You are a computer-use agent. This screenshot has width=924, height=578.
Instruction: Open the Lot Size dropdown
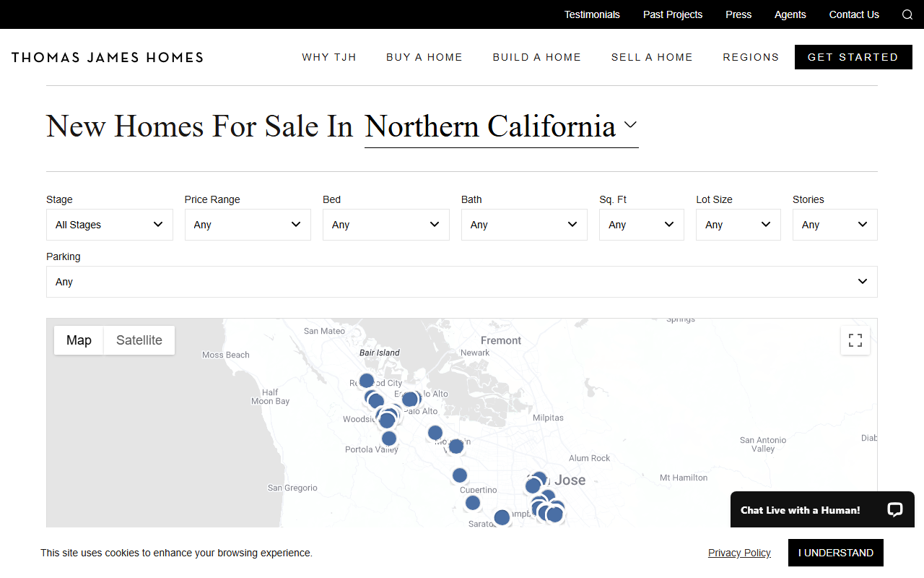coord(738,225)
